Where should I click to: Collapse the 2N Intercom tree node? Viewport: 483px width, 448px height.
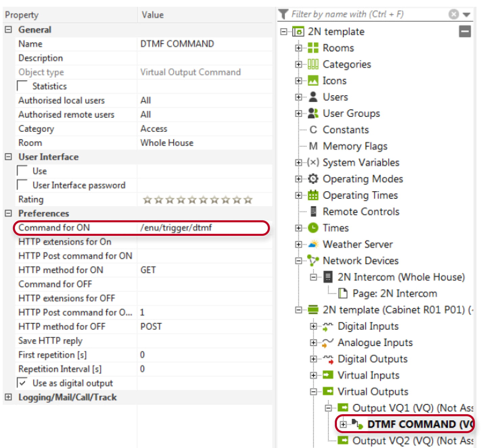coord(314,277)
